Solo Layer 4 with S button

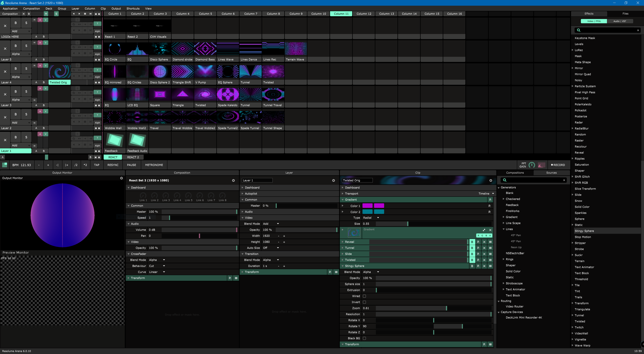coord(26,68)
